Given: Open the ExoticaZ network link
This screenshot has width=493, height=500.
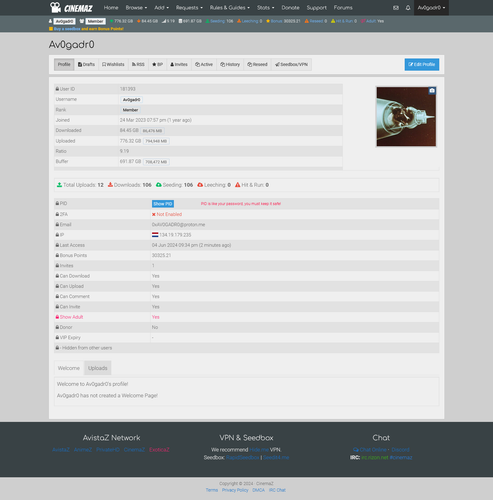Looking at the screenshot, I should pos(159,450).
